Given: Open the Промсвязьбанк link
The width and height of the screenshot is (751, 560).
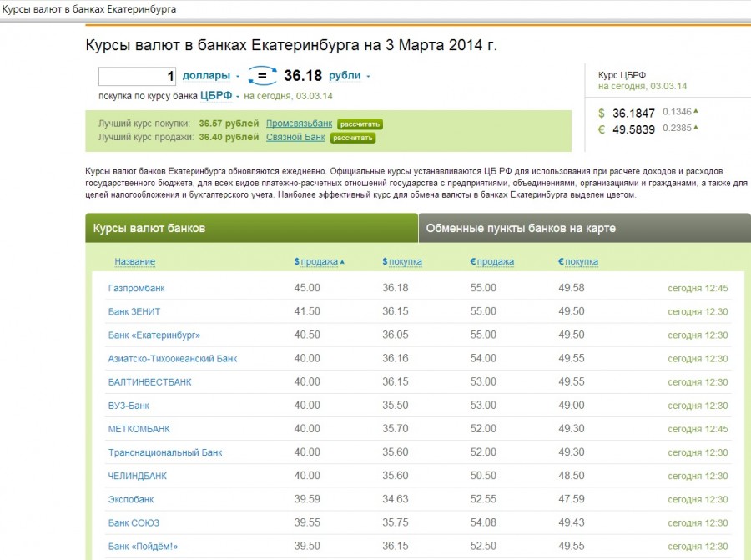Looking at the screenshot, I should [x=299, y=124].
